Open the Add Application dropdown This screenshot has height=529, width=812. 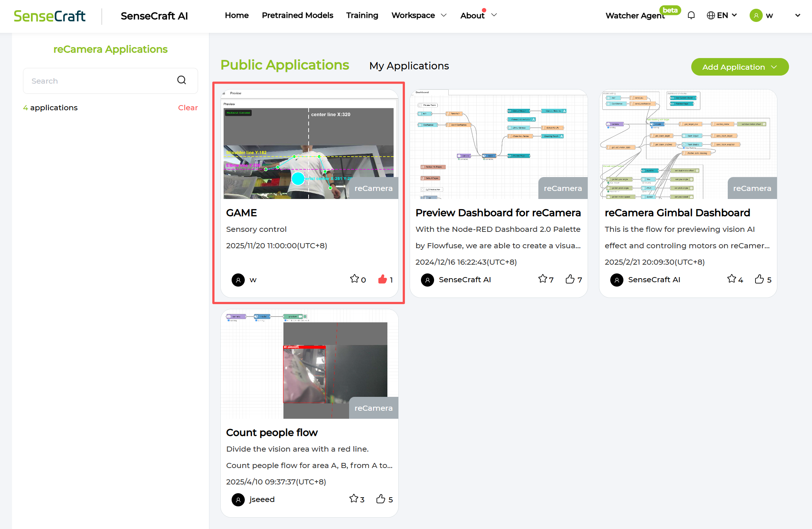click(x=740, y=67)
